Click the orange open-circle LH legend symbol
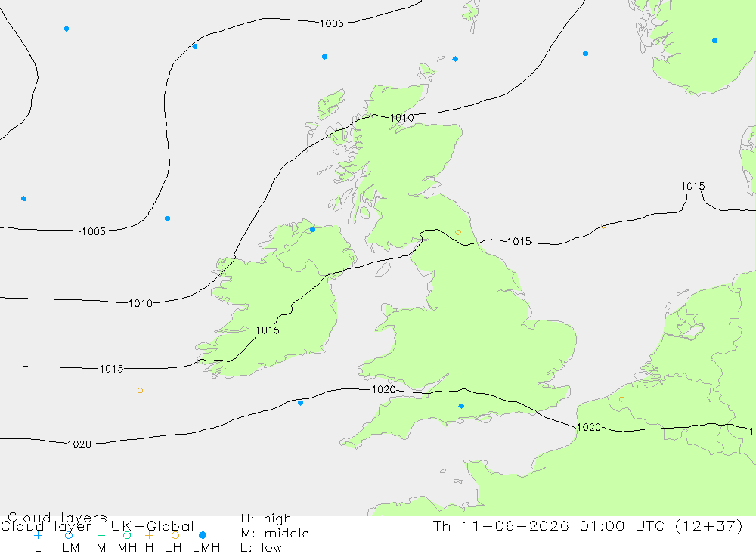This screenshot has width=756, height=554. tap(175, 535)
